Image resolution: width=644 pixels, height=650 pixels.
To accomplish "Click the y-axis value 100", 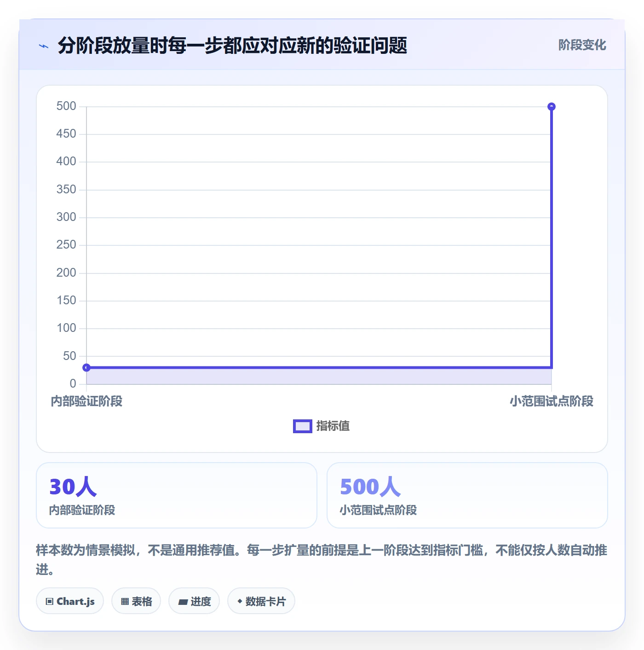I will pos(66,328).
